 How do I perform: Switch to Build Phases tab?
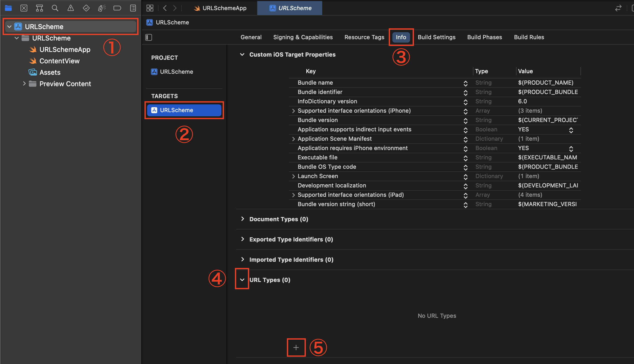[485, 37]
